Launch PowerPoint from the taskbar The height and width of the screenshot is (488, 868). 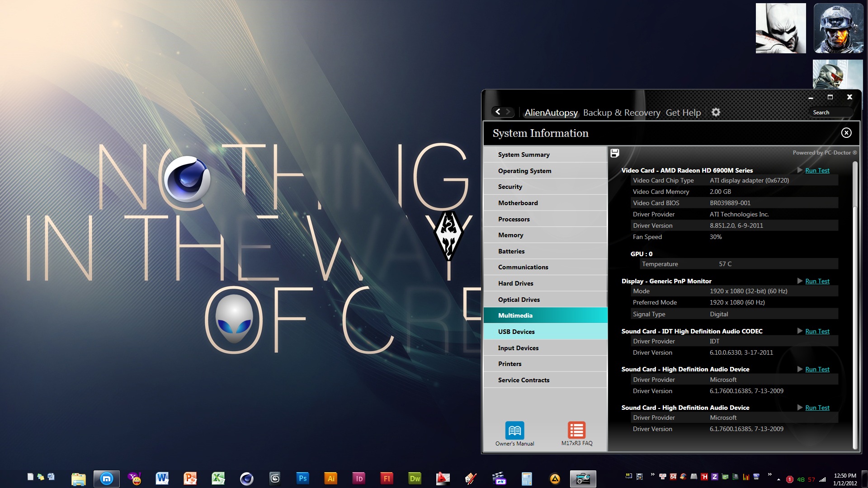[190, 479]
